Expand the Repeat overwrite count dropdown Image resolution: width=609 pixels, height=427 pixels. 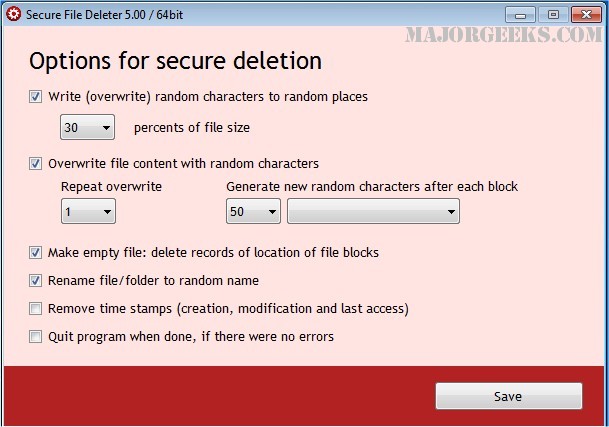click(88, 212)
